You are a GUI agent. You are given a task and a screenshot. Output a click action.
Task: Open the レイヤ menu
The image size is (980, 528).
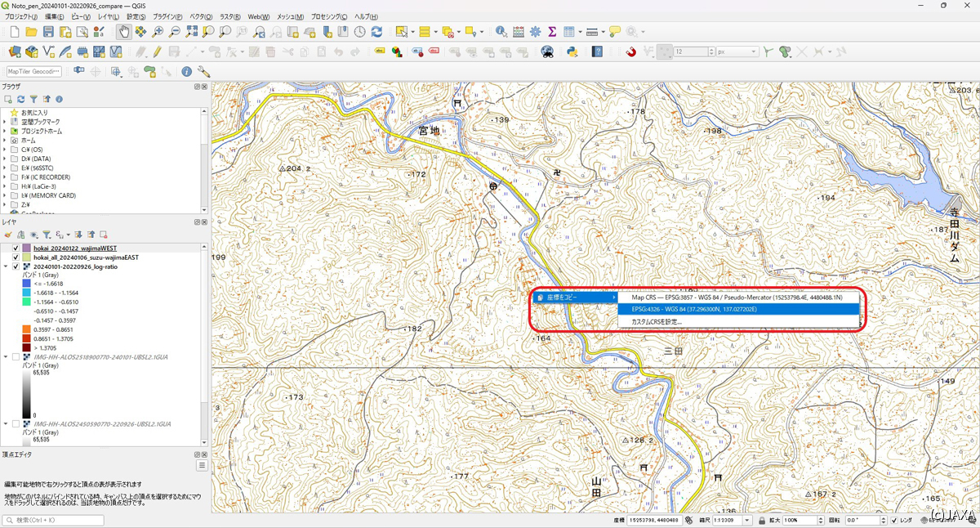pos(108,16)
